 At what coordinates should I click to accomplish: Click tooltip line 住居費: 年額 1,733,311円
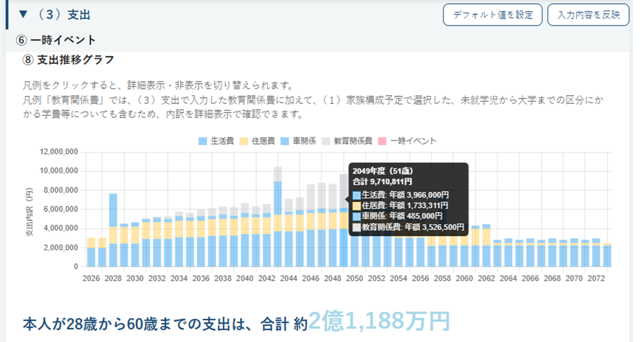[401, 206]
